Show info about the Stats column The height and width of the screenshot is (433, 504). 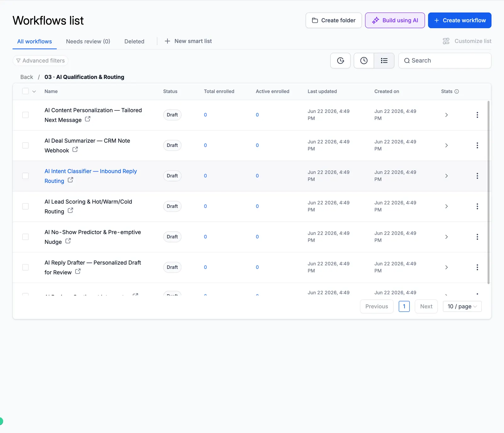coord(457,92)
